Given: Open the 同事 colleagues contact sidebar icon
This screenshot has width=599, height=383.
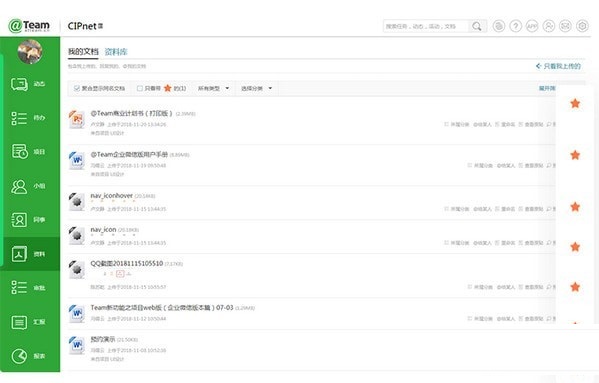Looking at the screenshot, I should pos(19,220).
